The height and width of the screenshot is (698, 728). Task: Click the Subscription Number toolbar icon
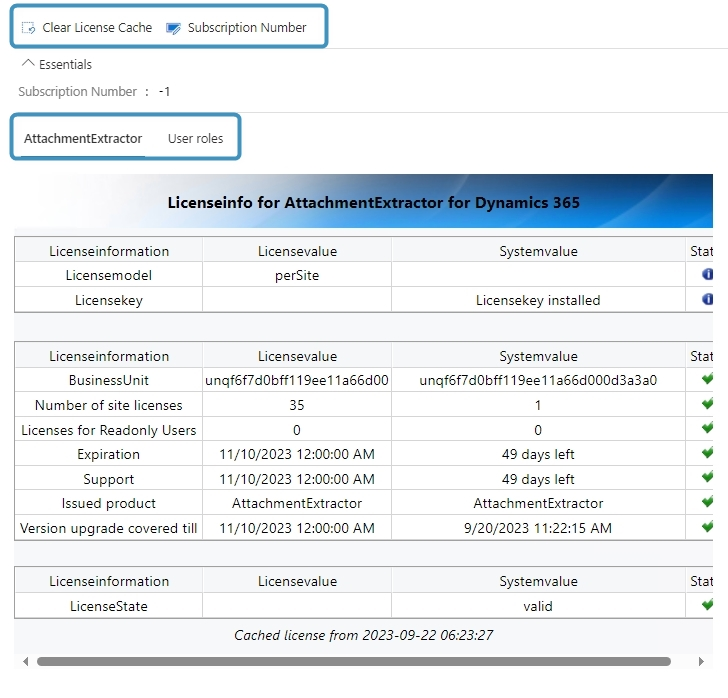tap(174, 28)
